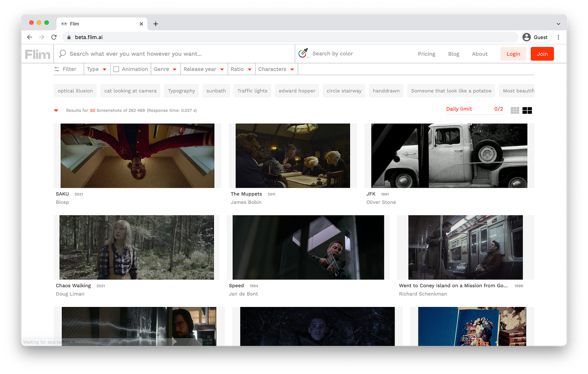Go back in browser history
Viewport: 588px width, 374px height.
29,37
